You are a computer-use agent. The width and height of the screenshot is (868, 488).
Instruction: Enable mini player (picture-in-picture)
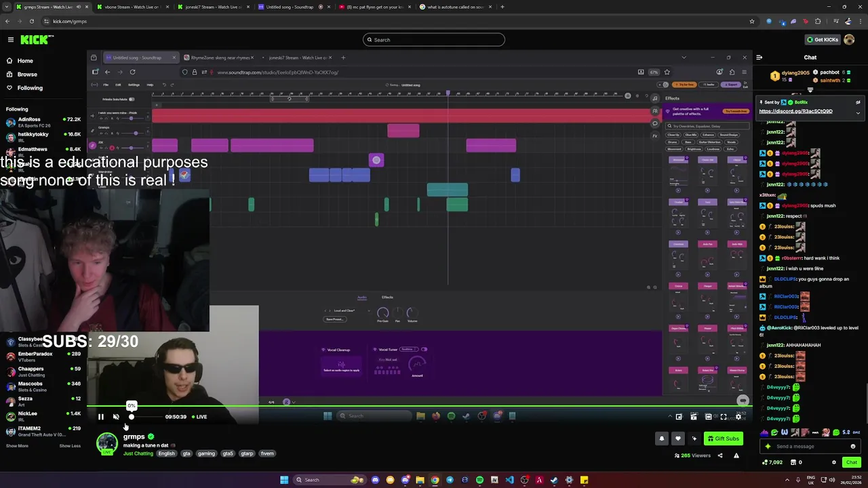tap(679, 417)
